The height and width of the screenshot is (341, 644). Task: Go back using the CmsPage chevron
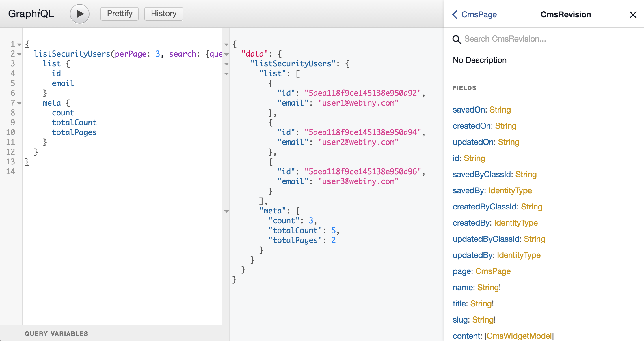455,15
